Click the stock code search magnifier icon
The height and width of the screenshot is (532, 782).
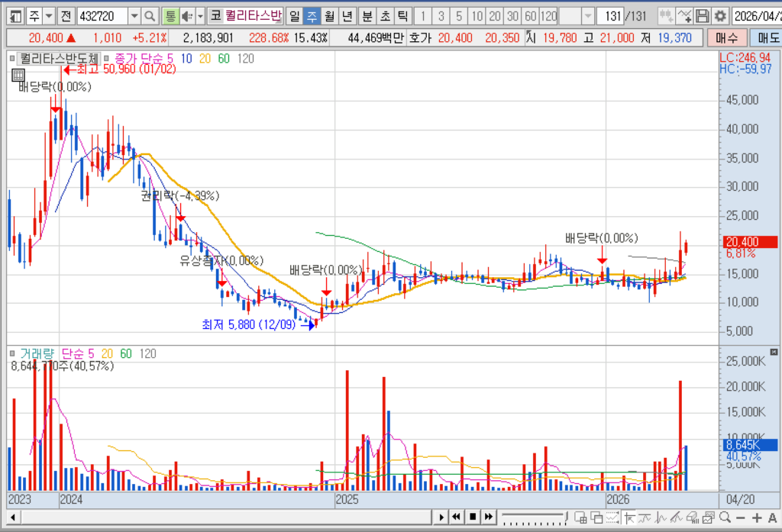coord(149,17)
